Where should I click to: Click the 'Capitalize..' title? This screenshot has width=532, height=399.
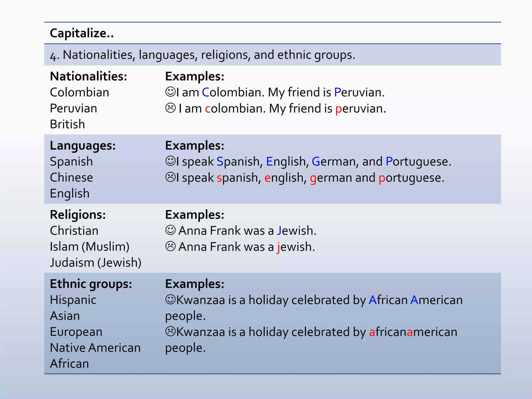tap(82, 34)
